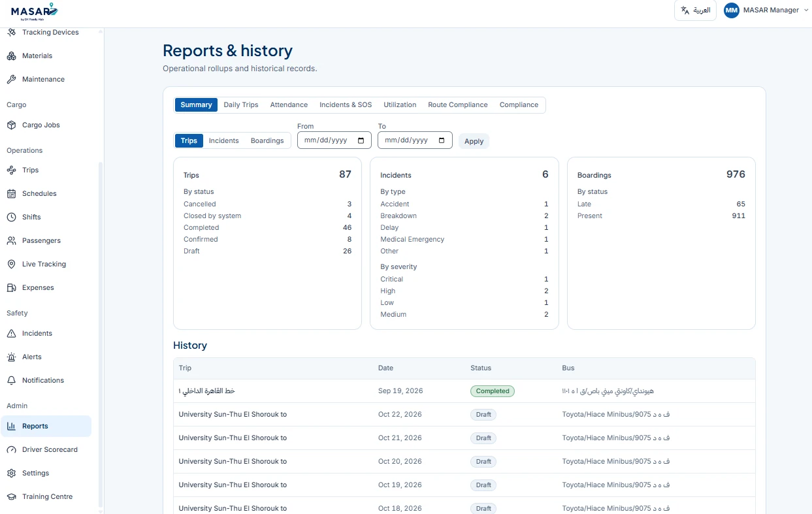Click the Oct 21, 2026 date cell
Image resolution: width=812 pixels, height=514 pixels.
point(400,438)
